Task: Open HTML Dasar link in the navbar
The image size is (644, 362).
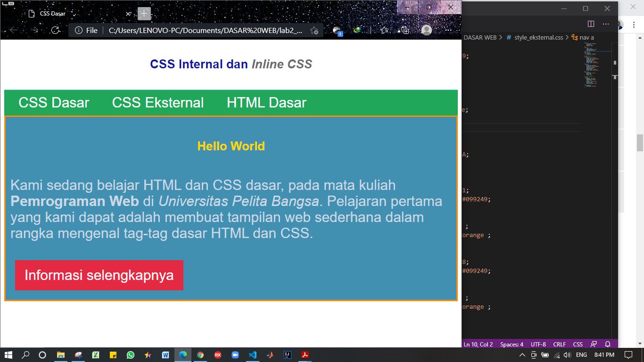Action: point(266,103)
